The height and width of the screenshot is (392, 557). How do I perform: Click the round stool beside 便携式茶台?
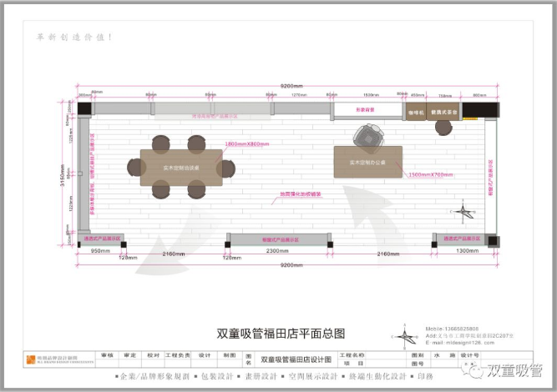[x=441, y=126]
